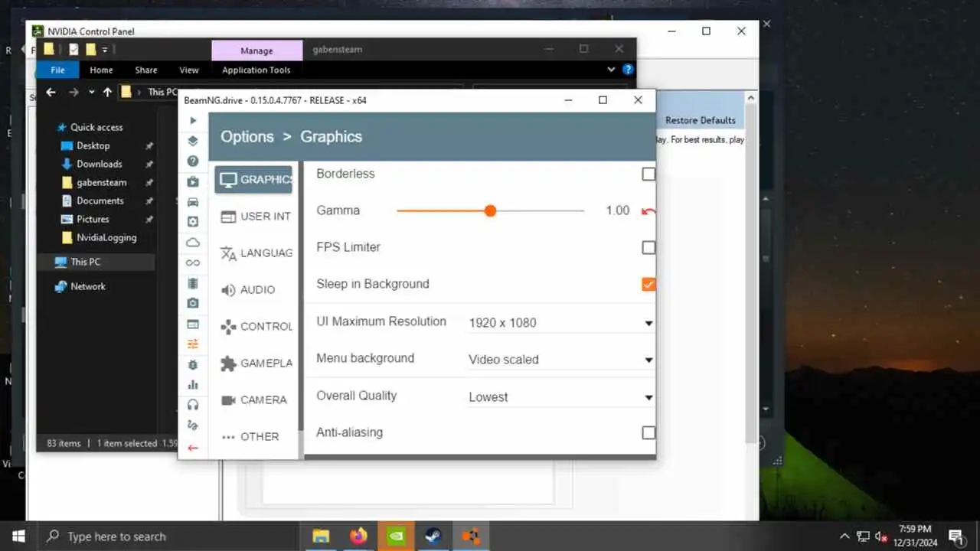Open the replay video icon in BeamNG sidebar
This screenshot has height=551, width=980.
[x=193, y=181]
